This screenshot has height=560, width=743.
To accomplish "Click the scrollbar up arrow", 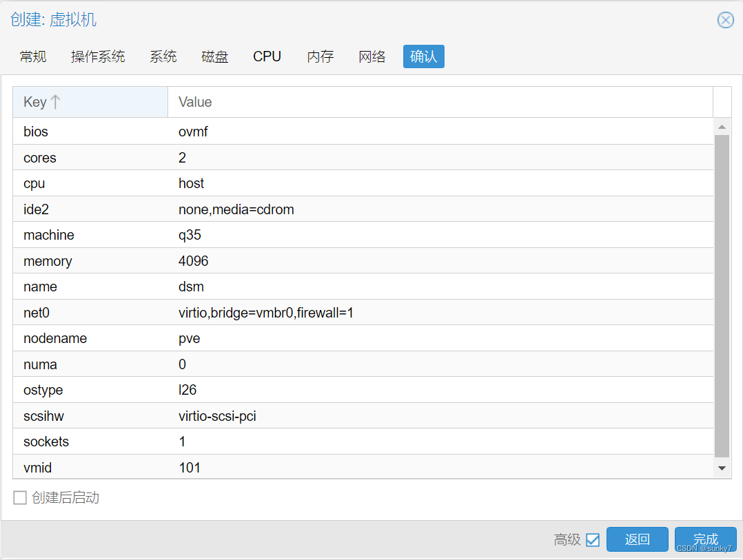I will click(722, 126).
